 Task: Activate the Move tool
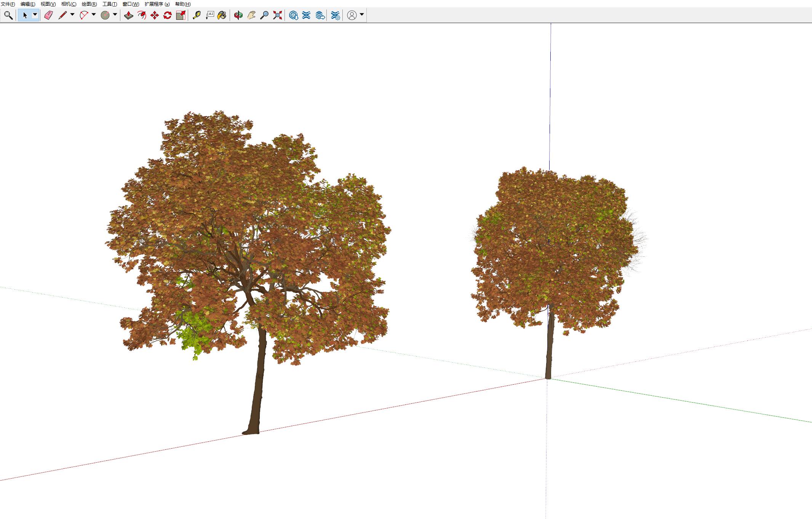155,15
